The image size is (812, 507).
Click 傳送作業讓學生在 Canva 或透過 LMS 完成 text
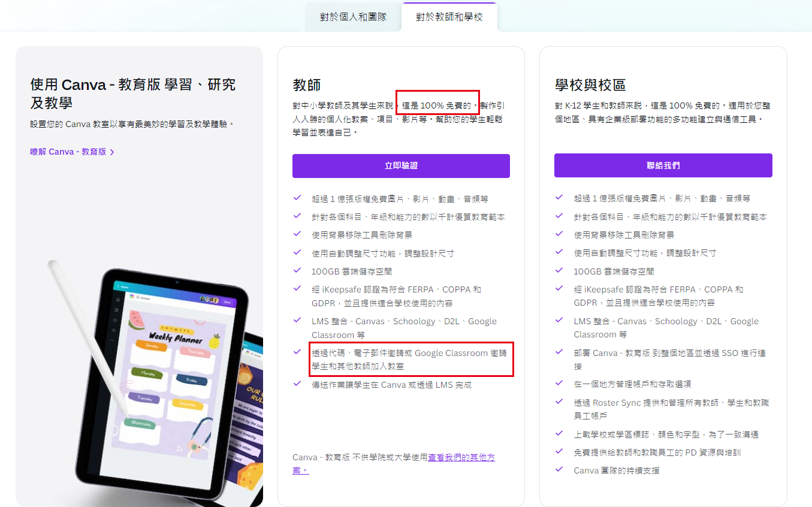[392, 385]
